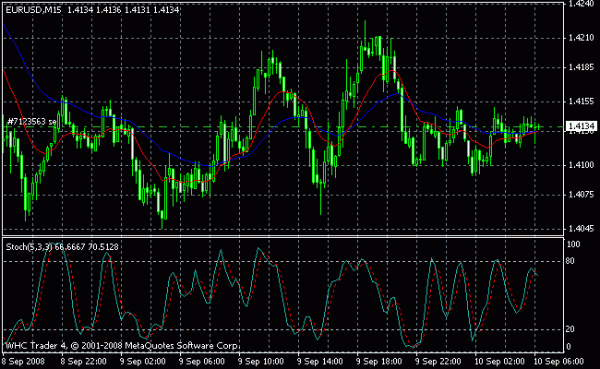Click the 80 level on stochastic scale
This screenshot has height=369, width=600.
pos(570,261)
